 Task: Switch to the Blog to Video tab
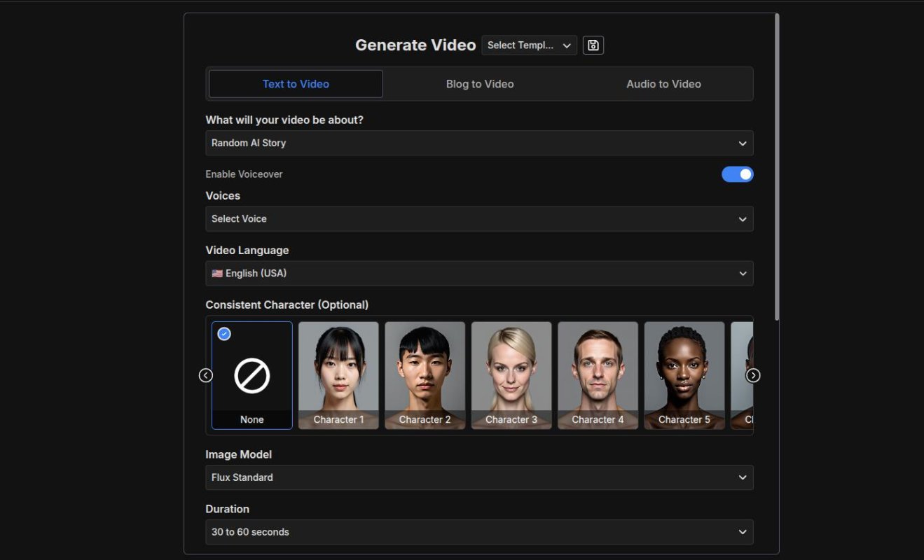point(479,83)
